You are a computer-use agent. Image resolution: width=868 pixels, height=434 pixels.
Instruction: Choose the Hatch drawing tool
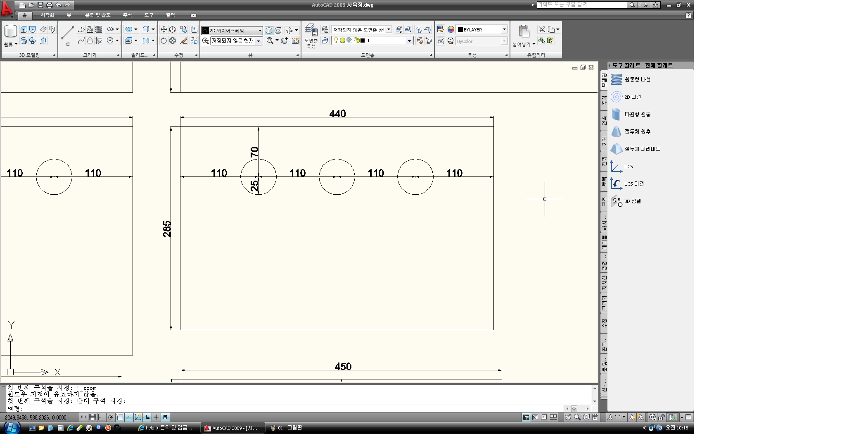[x=99, y=41]
